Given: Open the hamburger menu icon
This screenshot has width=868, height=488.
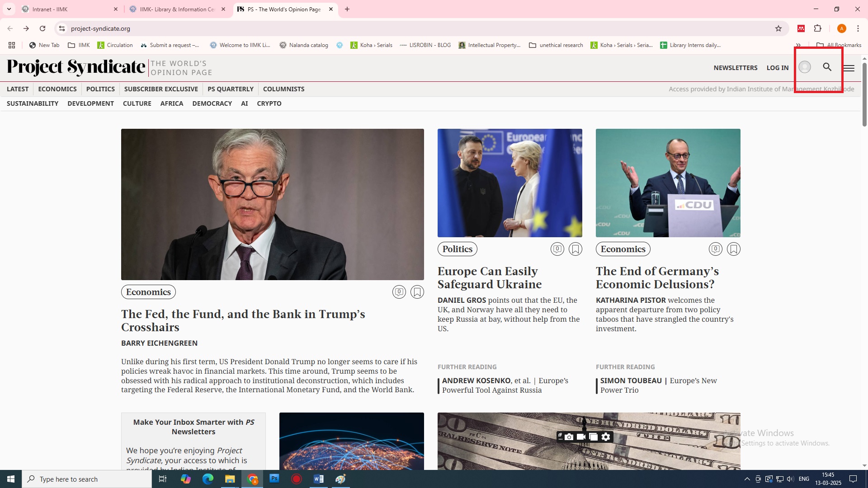Looking at the screenshot, I should point(849,68).
